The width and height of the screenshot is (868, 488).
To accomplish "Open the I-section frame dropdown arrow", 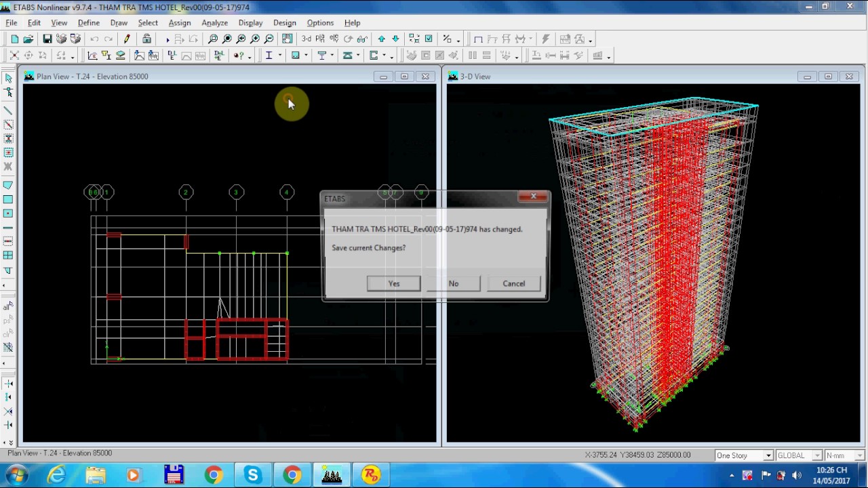I will (x=279, y=56).
